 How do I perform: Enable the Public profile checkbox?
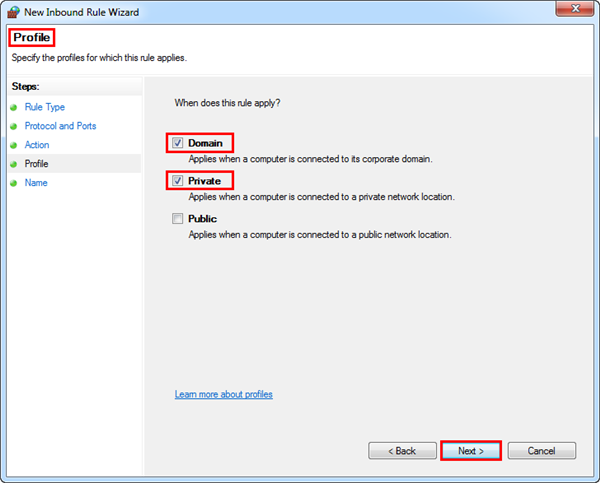point(178,219)
